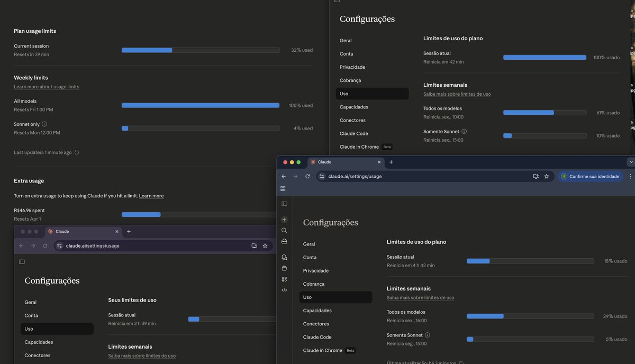View site information in front Chrome address bar

322,176
